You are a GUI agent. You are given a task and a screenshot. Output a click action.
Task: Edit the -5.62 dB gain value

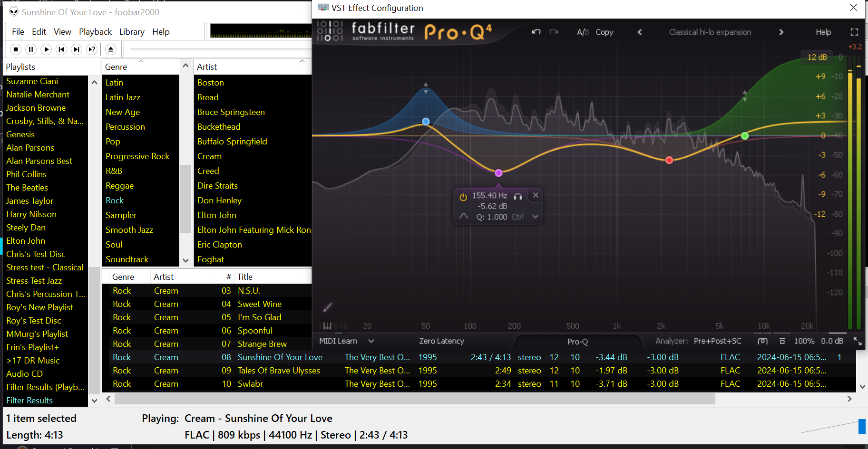[x=492, y=206]
